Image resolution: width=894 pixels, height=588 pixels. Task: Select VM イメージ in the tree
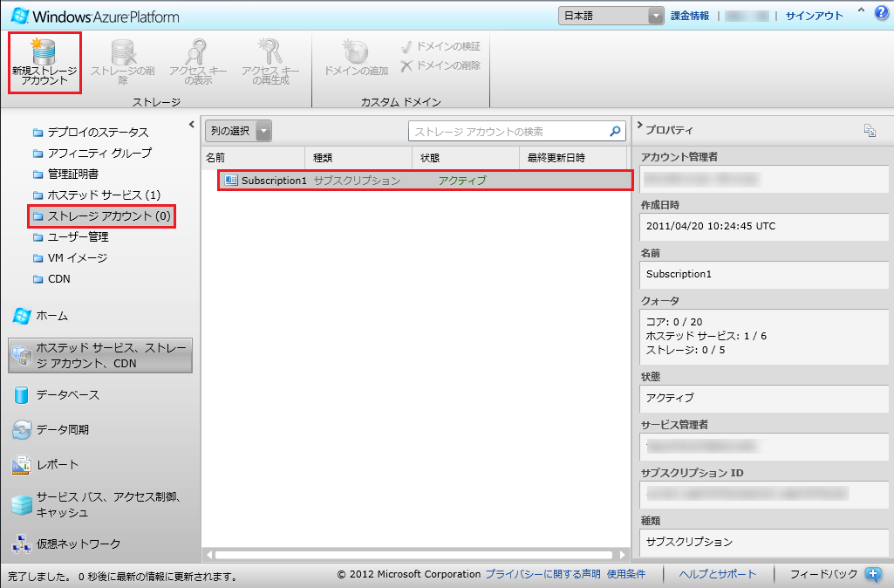[70, 257]
